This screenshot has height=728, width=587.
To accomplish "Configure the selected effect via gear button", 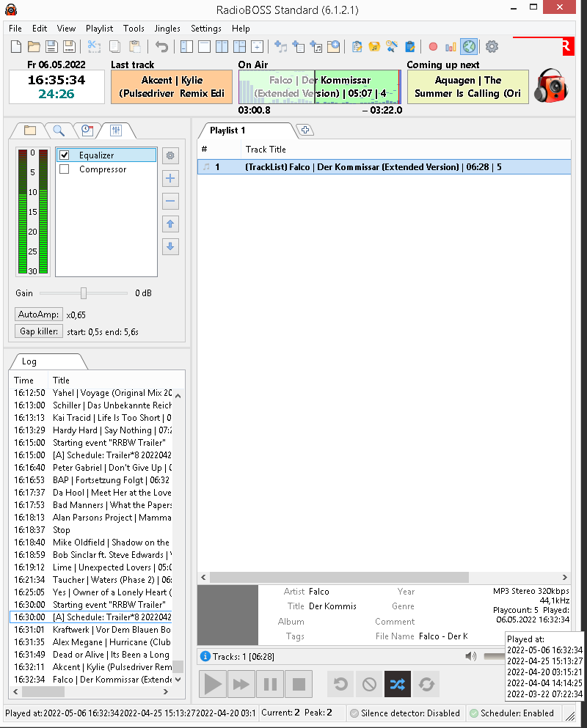I will [170, 155].
